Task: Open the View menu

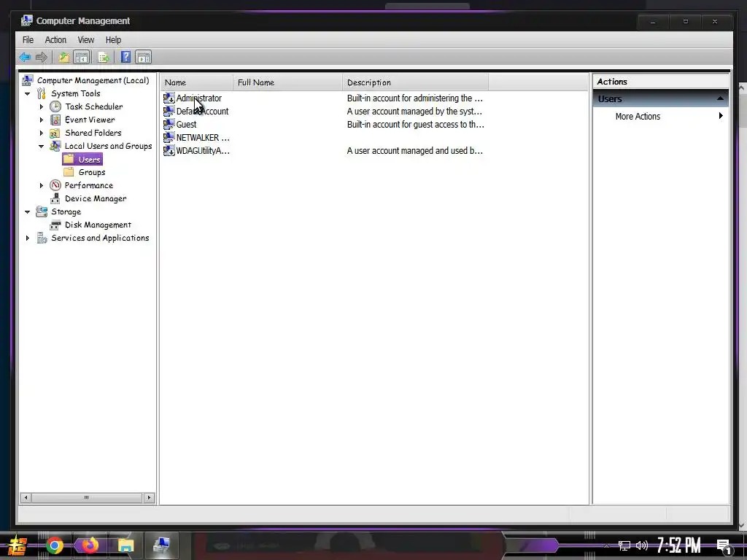Action: pyautogui.click(x=86, y=40)
